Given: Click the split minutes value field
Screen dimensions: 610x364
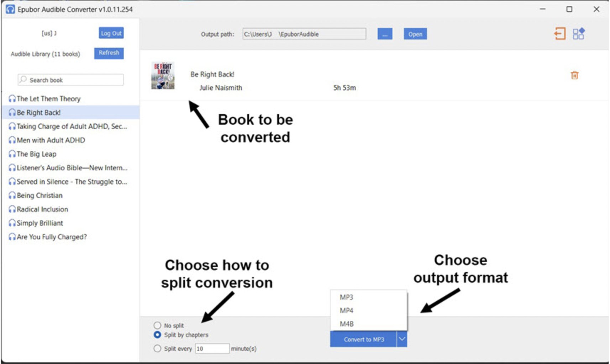Looking at the screenshot, I should (x=212, y=348).
